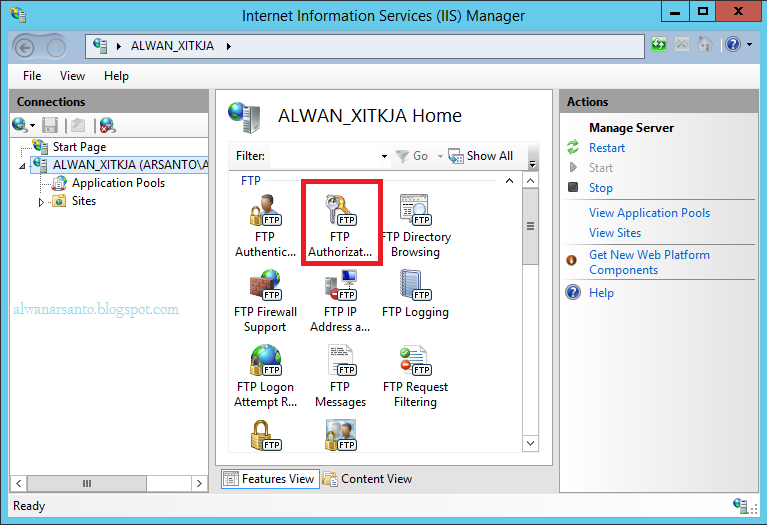Click the Help link in Actions pane
This screenshot has width=767, height=525.
tap(601, 293)
